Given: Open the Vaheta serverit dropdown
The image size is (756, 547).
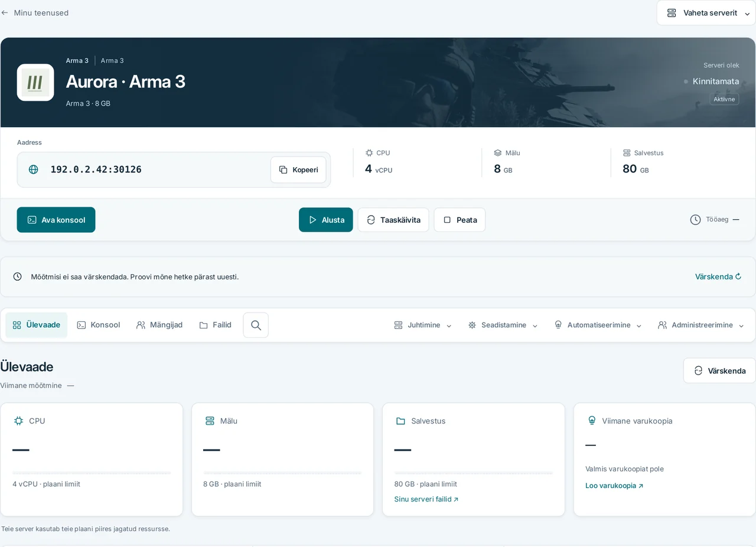Looking at the screenshot, I should [x=706, y=13].
